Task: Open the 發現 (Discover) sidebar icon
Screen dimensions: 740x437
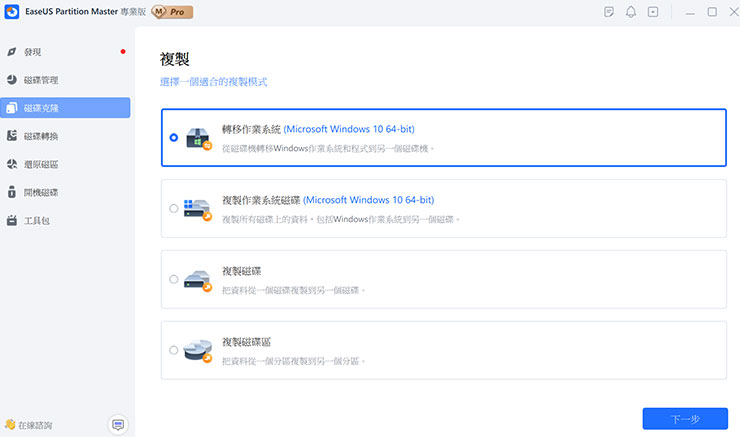Action: [x=12, y=51]
